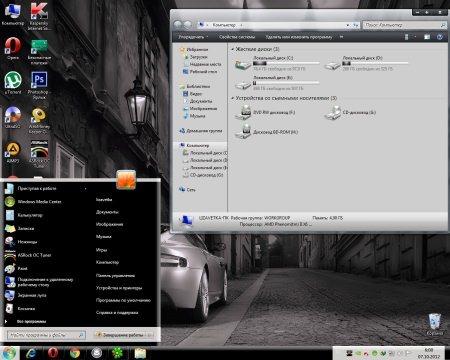Collapse the hard disk drives group
Viewport: 450px width, 360px height.
tap(233, 49)
